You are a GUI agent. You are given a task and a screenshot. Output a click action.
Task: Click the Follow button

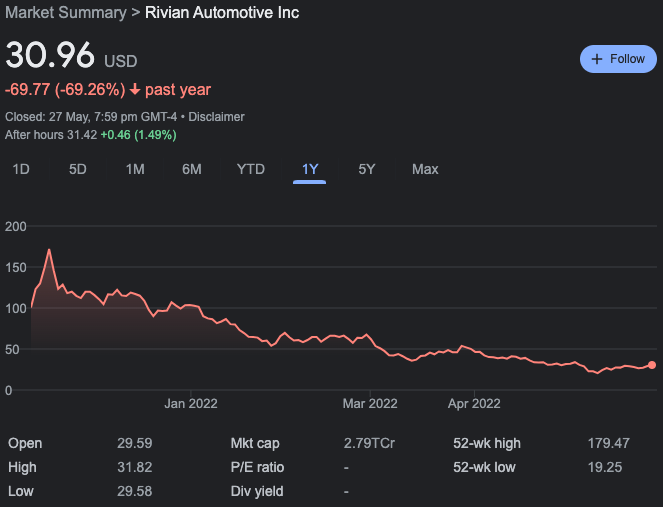618,59
